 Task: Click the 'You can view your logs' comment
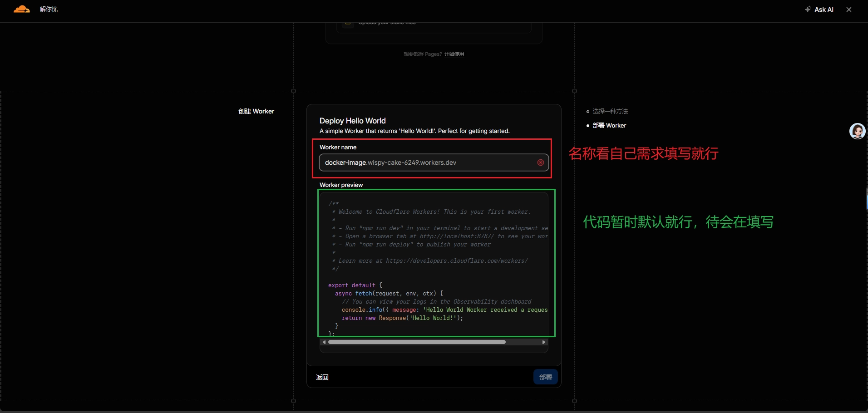pos(437,302)
